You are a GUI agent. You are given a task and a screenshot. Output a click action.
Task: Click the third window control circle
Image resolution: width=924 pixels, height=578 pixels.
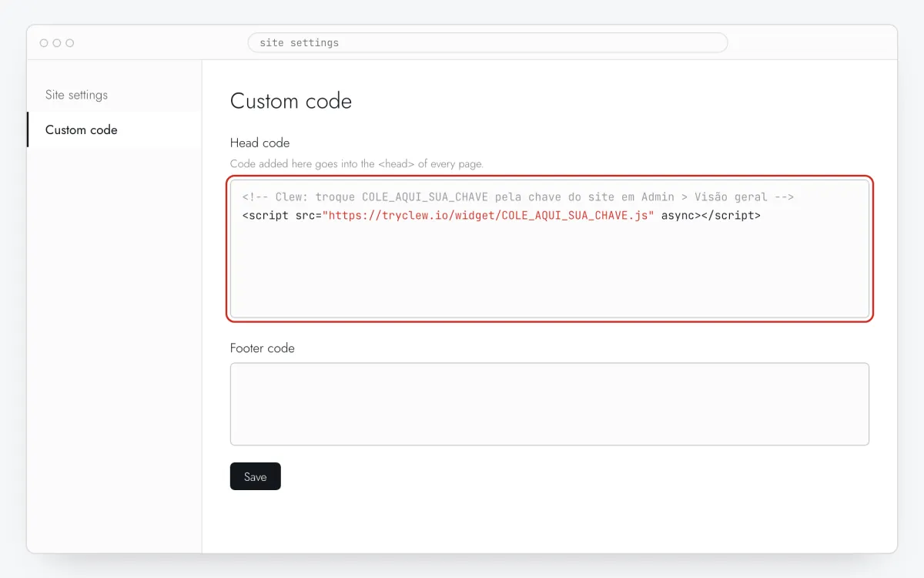click(x=70, y=43)
